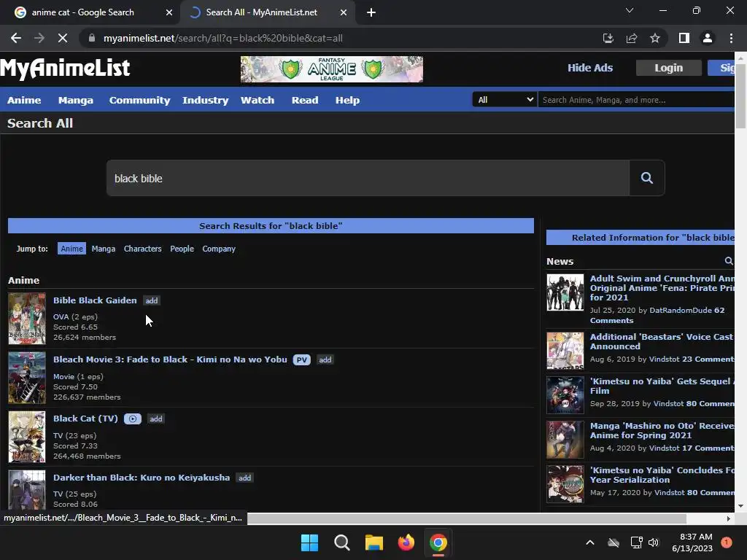Click the search magnifier button beside black bible
The image size is (747, 560).
click(646, 178)
